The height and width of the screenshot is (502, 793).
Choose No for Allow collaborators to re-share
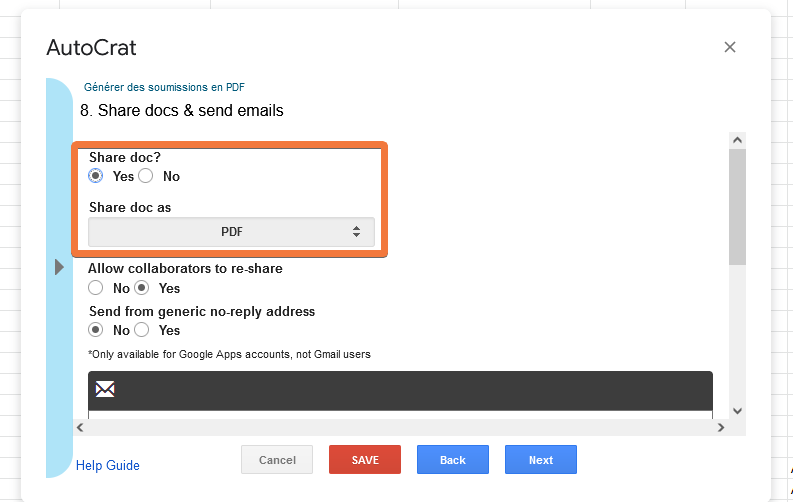96,288
